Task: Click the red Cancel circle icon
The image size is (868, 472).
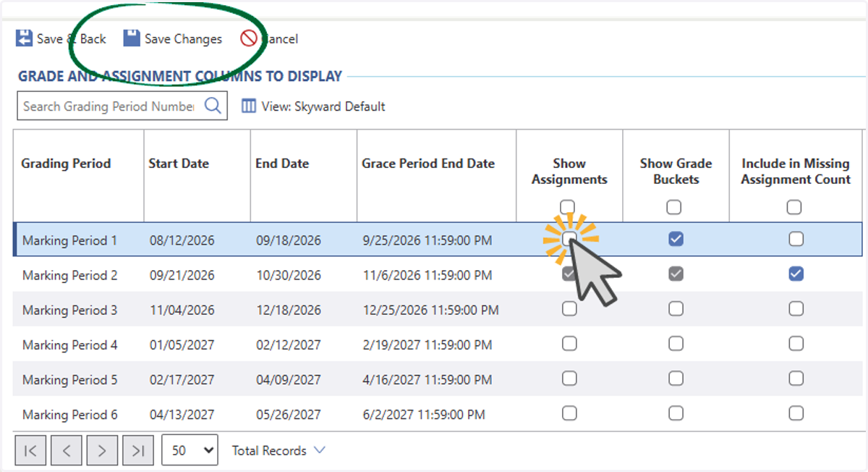Action: click(249, 38)
